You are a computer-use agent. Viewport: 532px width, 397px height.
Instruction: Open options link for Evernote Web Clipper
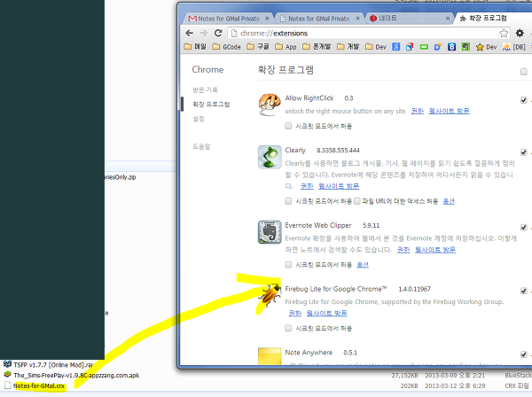pos(363,265)
